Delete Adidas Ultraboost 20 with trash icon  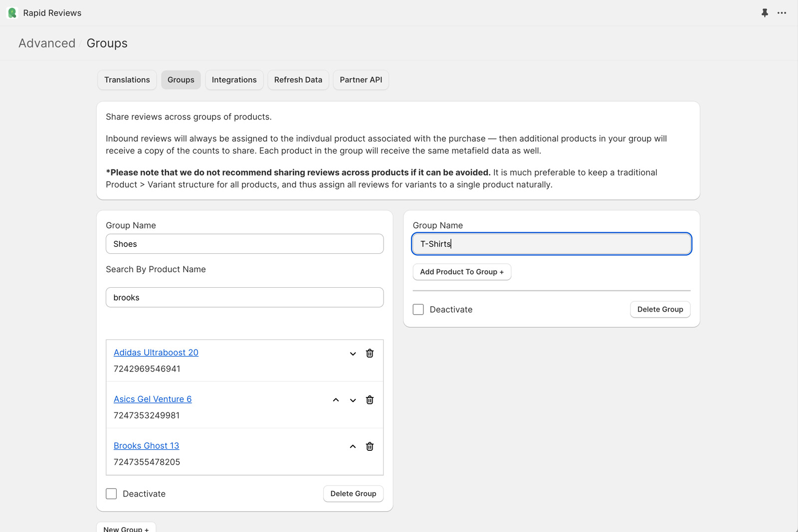[x=370, y=354]
